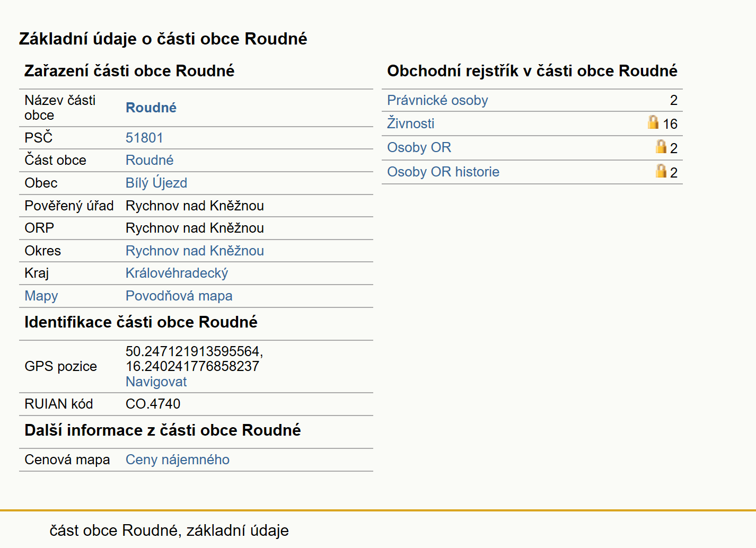Open Osoby OR historie link

[x=443, y=172]
